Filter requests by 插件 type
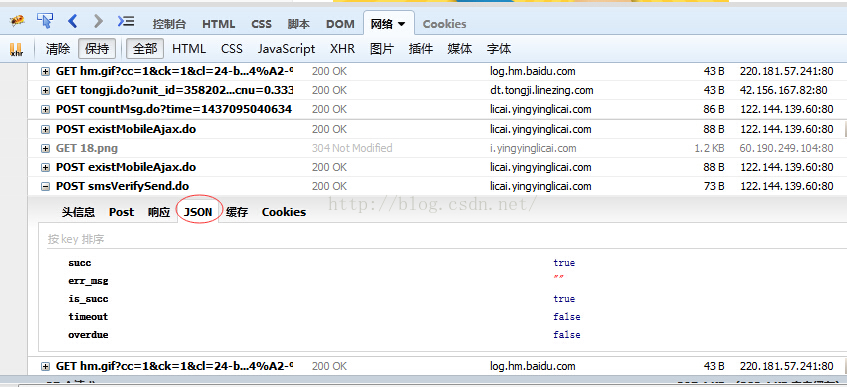Image resolution: width=847 pixels, height=387 pixels. (421, 49)
